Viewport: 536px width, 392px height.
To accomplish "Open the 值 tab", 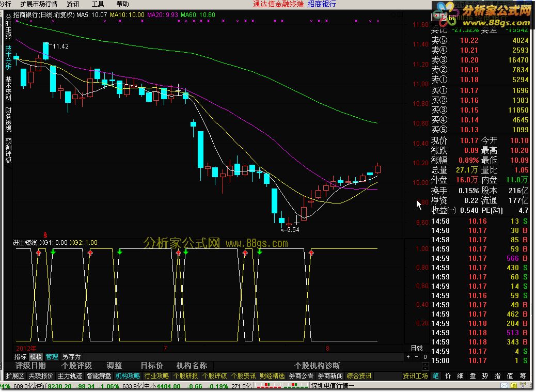I will pyautogui.click(x=510, y=376).
